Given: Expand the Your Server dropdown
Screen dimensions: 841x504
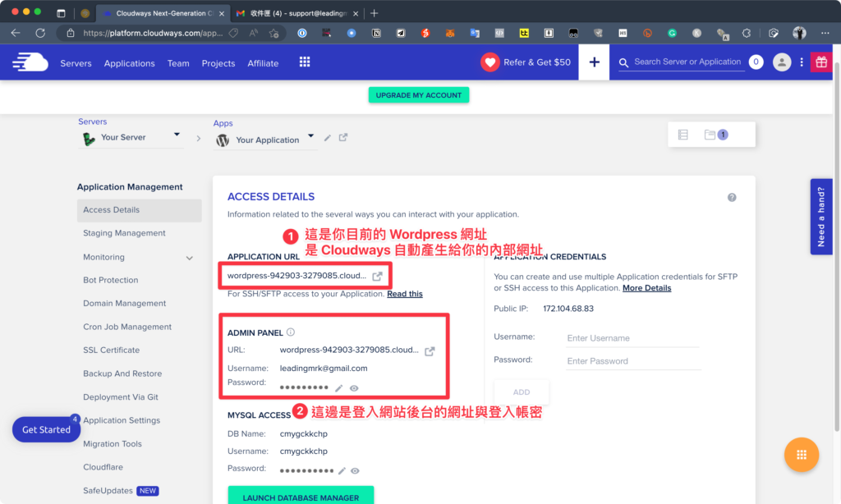Looking at the screenshot, I should click(x=177, y=135).
